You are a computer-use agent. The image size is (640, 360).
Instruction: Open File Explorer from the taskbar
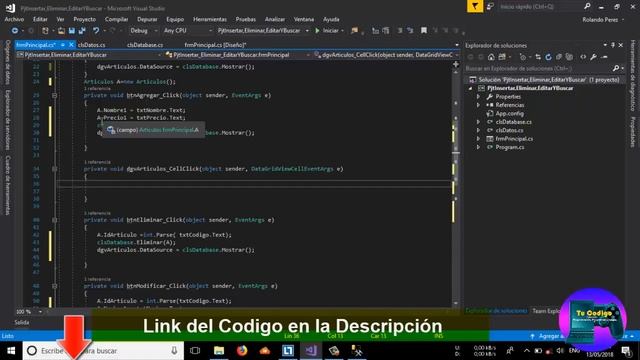coord(219,351)
